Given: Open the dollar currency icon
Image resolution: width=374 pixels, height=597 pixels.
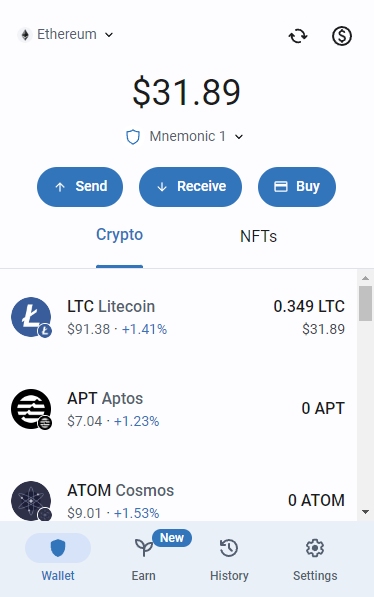Looking at the screenshot, I should (x=342, y=36).
